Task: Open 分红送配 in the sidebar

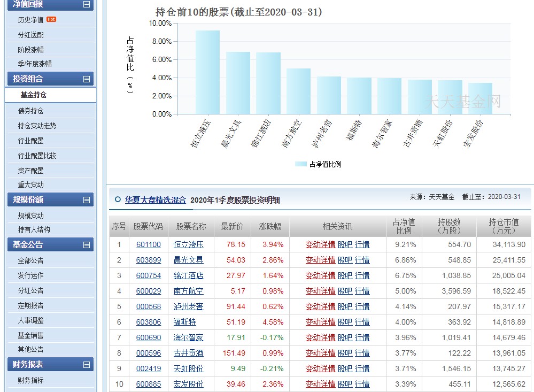Action: (x=31, y=34)
